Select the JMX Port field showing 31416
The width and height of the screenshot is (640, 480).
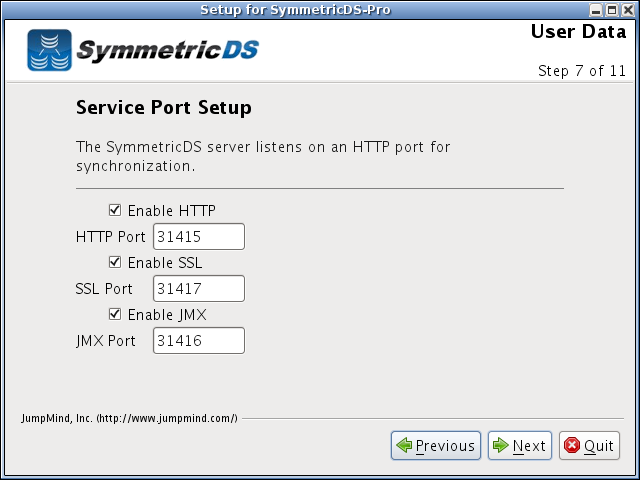199,340
